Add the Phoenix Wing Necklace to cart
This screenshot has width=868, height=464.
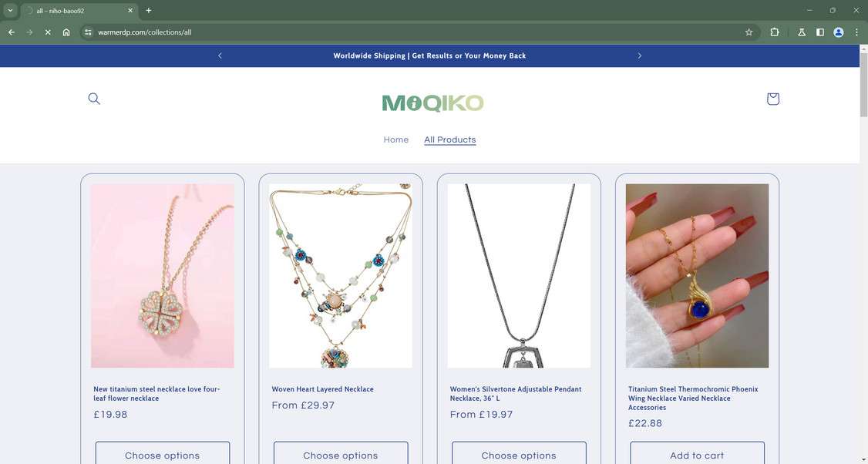[697, 453]
